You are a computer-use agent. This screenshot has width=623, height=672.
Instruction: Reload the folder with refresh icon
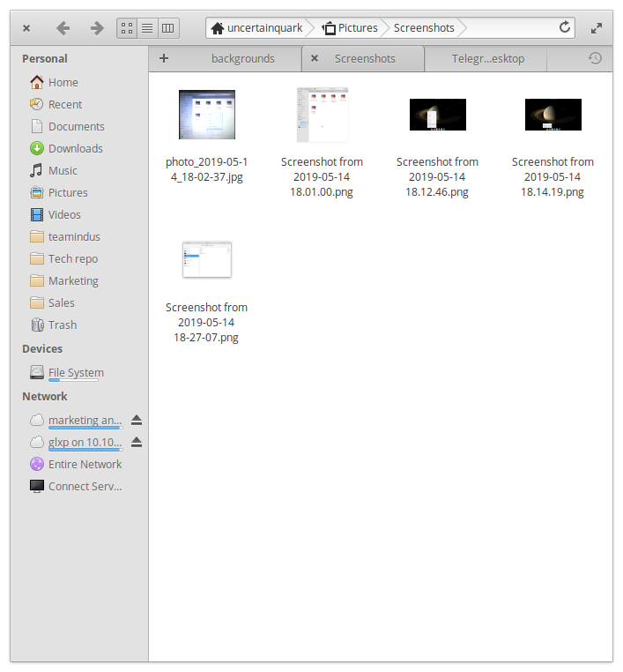565,27
